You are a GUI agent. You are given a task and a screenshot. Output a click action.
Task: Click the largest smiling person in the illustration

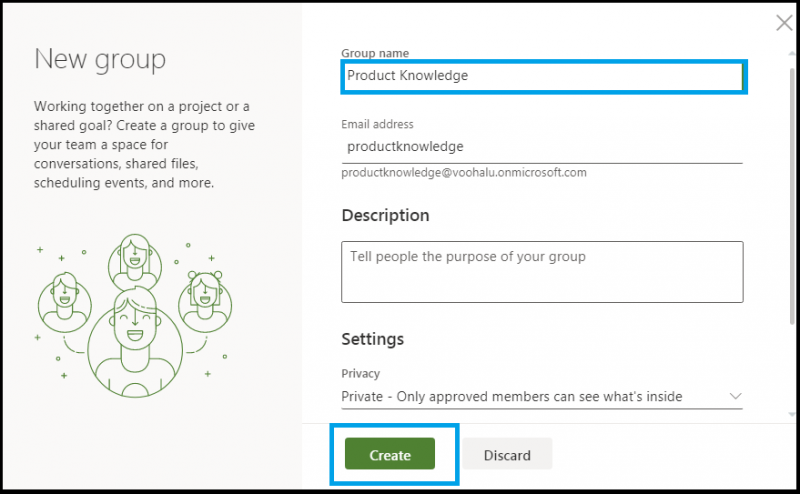pos(133,335)
